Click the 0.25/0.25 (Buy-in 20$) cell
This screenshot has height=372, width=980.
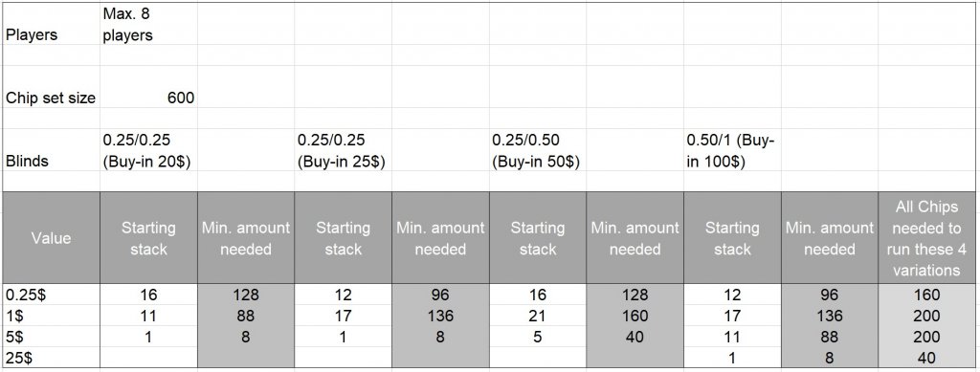[148, 150]
